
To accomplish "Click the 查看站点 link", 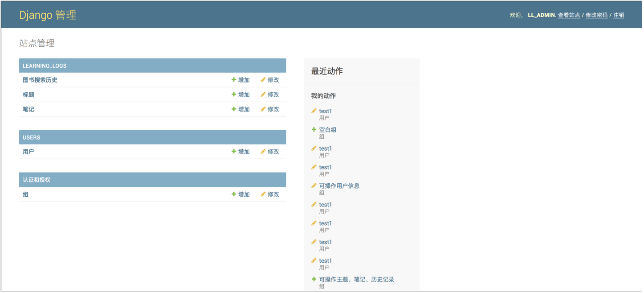I will [569, 15].
